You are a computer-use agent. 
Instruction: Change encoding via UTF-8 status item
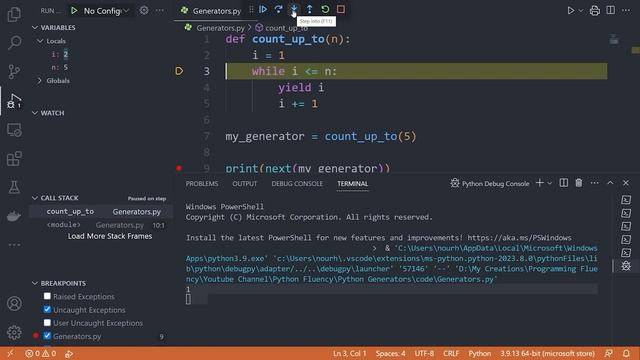[424, 353]
